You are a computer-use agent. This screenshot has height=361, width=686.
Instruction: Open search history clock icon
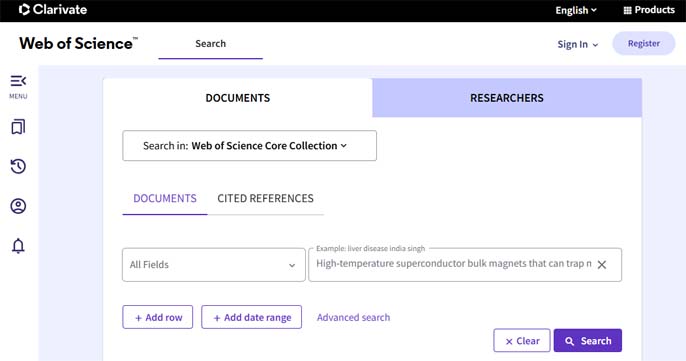click(18, 166)
